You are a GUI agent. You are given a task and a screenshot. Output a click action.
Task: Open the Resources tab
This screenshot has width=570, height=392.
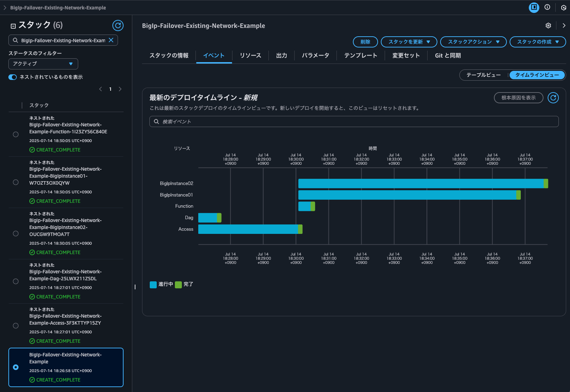(x=251, y=56)
